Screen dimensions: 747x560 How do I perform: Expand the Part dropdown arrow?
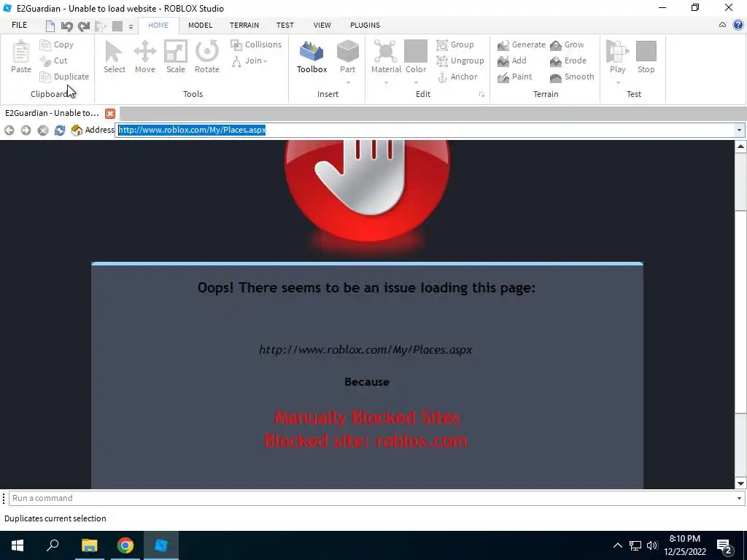pos(348,83)
